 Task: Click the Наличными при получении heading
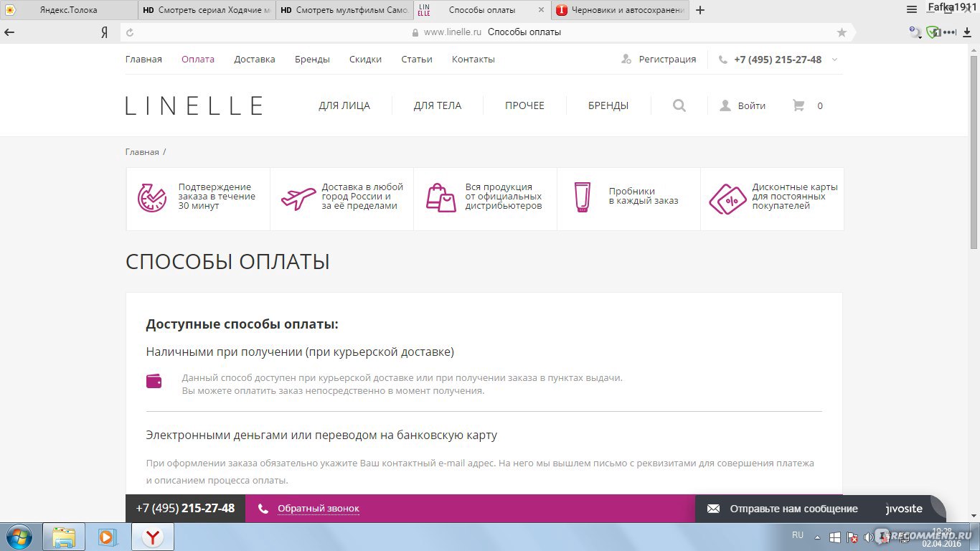pos(300,352)
